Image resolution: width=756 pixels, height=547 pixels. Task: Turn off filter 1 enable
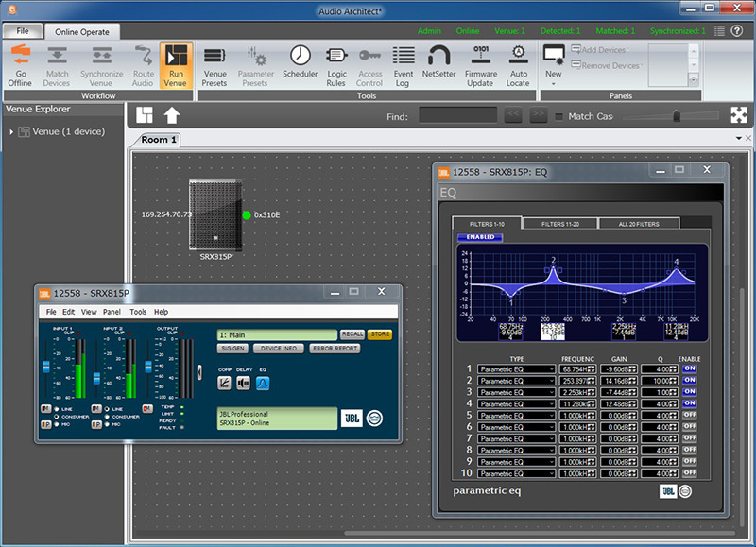point(690,368)
